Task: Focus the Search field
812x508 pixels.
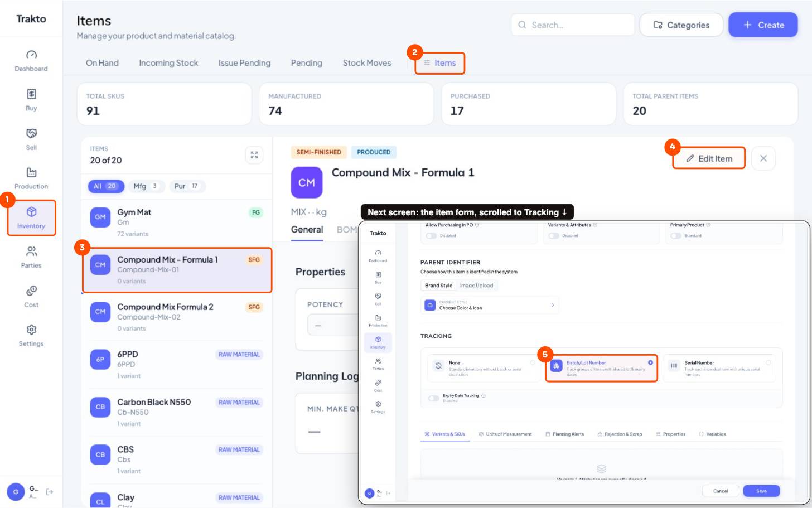Action: (x=573, y=25)
